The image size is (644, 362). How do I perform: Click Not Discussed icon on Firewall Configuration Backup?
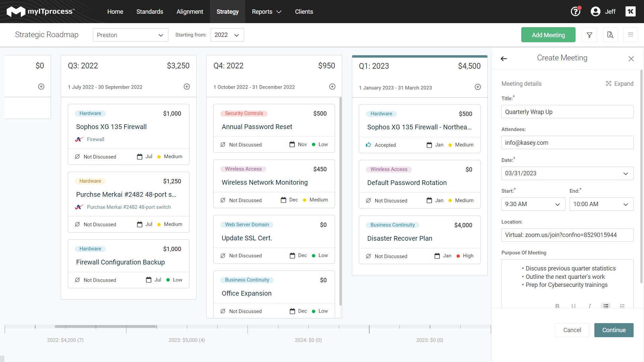[x=77, y=280]
